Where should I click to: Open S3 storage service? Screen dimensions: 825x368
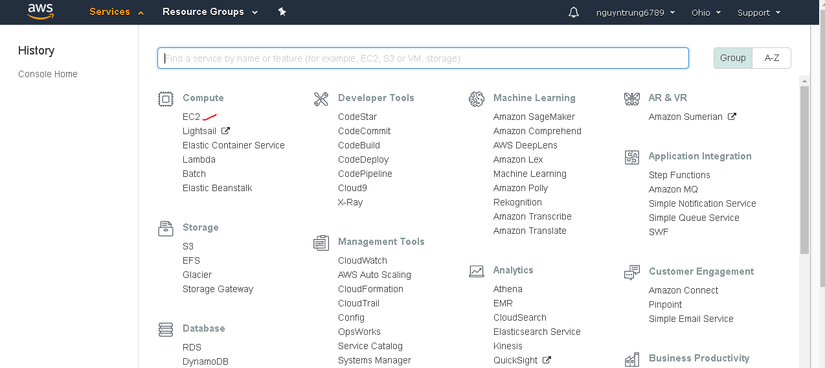[x=188, y=246]
